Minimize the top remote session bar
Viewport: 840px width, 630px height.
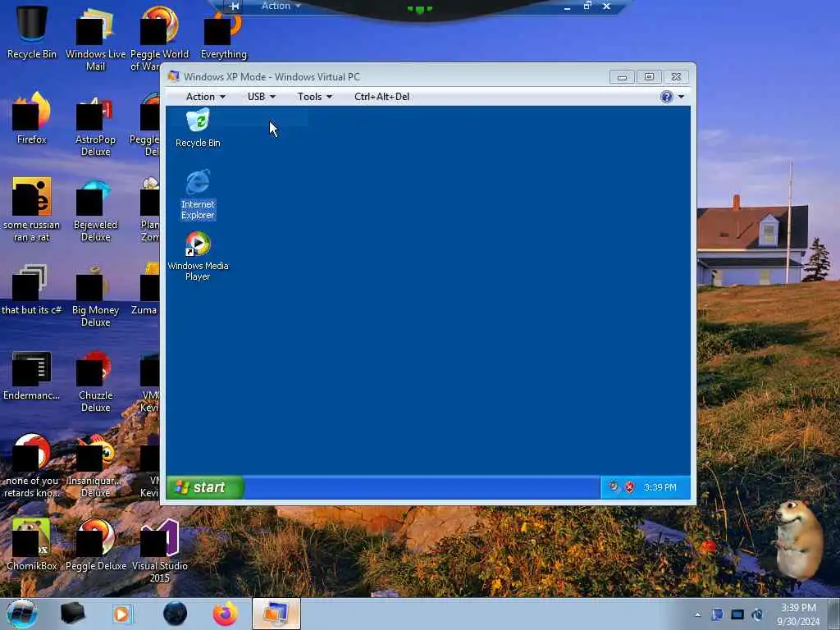tap(568, 7)
